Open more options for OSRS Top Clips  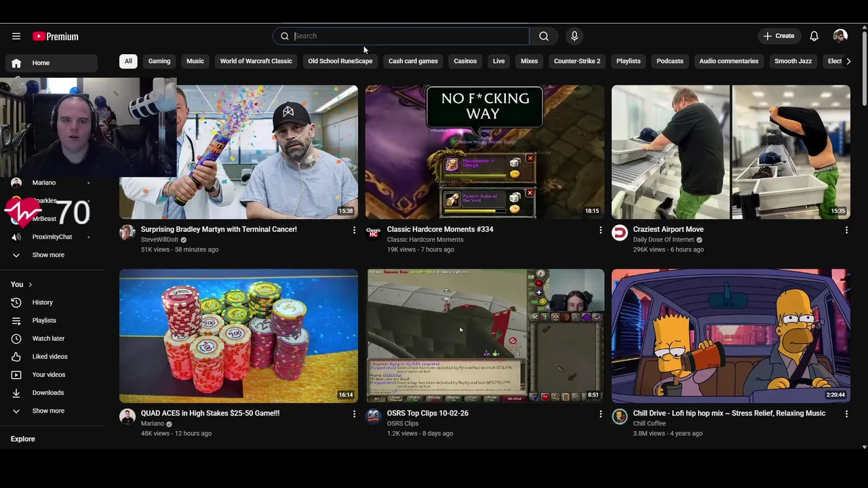600,413
